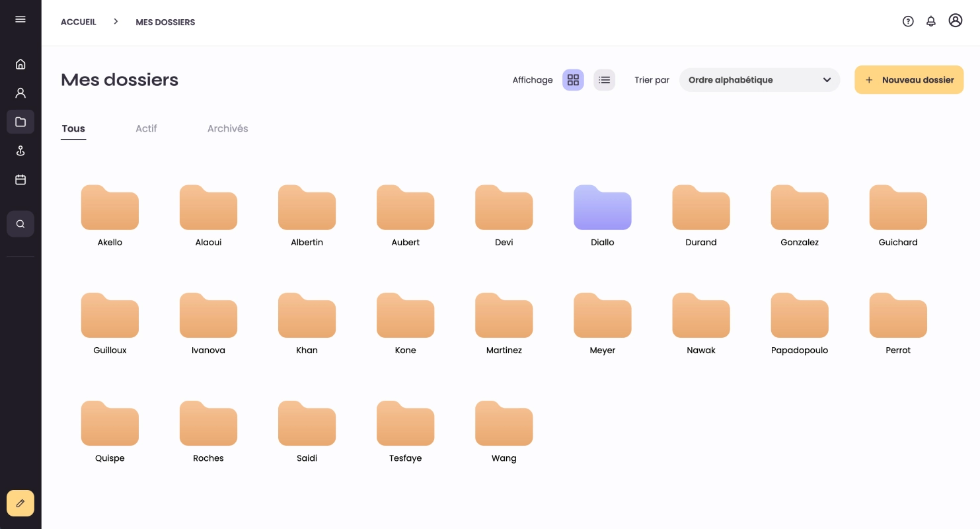This screenshot has height=529, width=980.
Task: Open the calendar sidebar icon
Action: [x=20, y=180]
